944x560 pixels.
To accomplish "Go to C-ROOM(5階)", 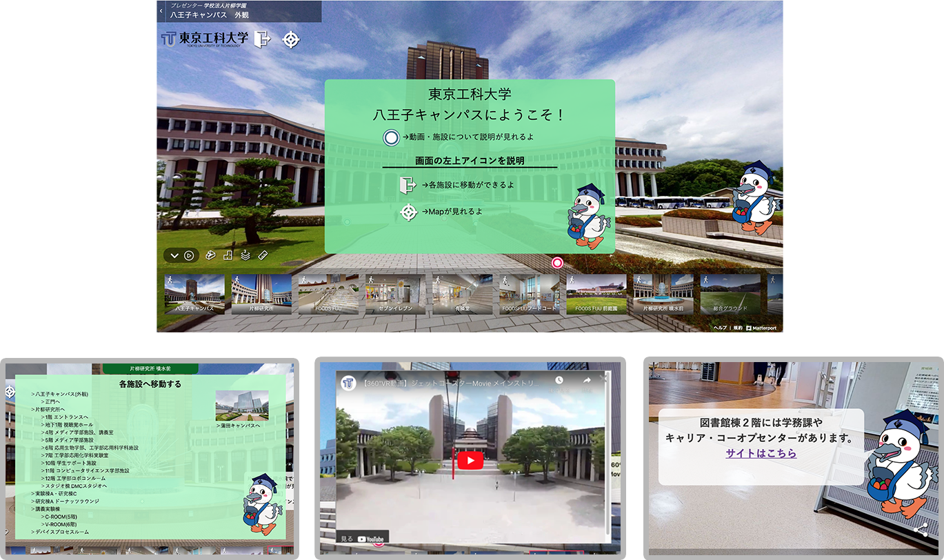I will [58, 517].
